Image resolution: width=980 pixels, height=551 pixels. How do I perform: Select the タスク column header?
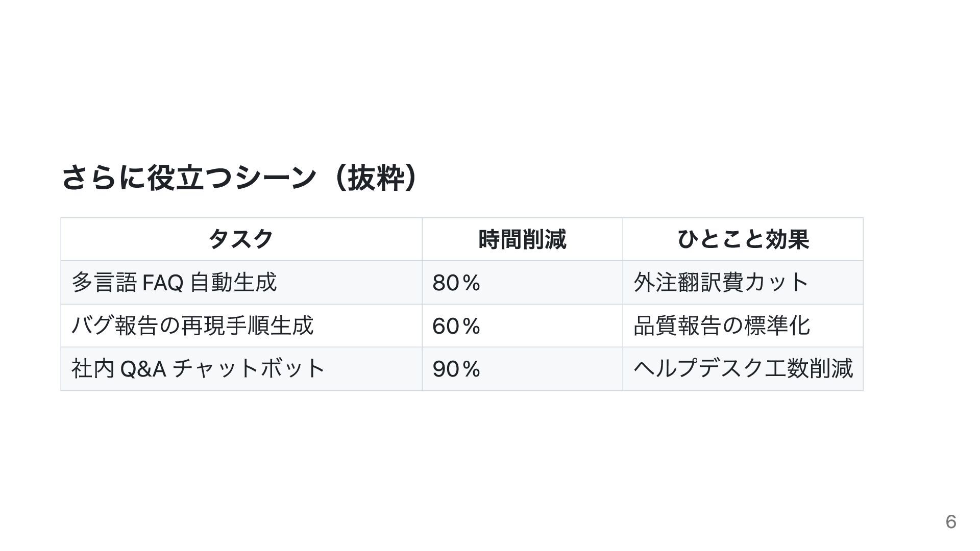[241, 239]
